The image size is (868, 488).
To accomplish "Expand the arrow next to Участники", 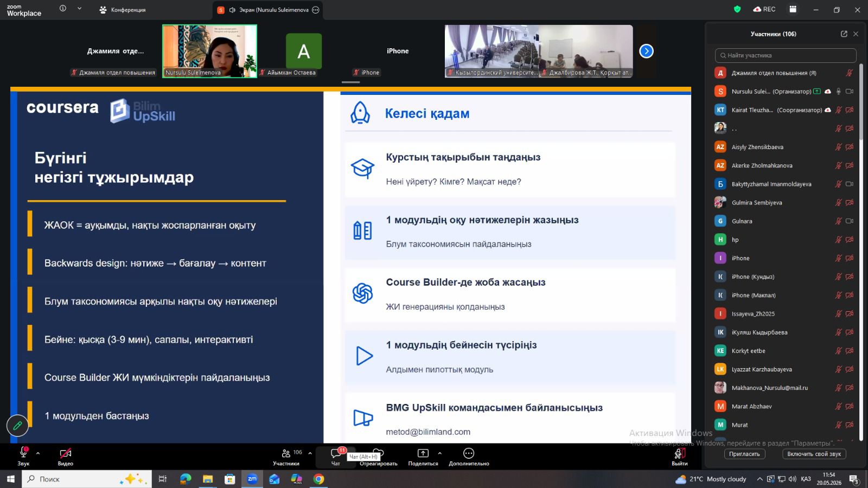I will point(310,453).
